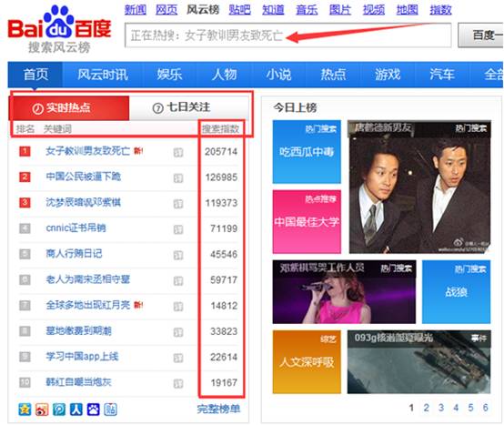Go to 贴吧 top link
This screenshot has height=425, width=504.
coord(240,10)
